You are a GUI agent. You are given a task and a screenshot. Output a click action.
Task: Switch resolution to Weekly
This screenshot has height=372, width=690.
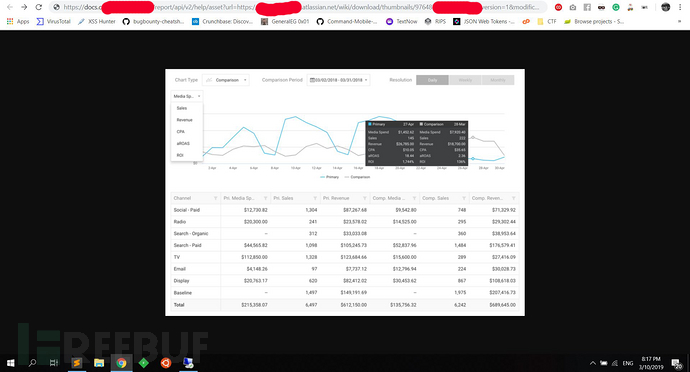465,80
